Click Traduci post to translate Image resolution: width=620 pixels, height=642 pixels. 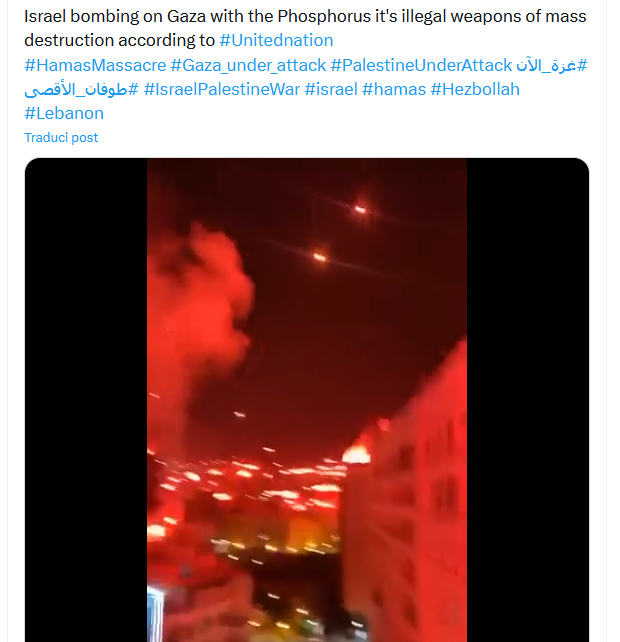(61, 138)
